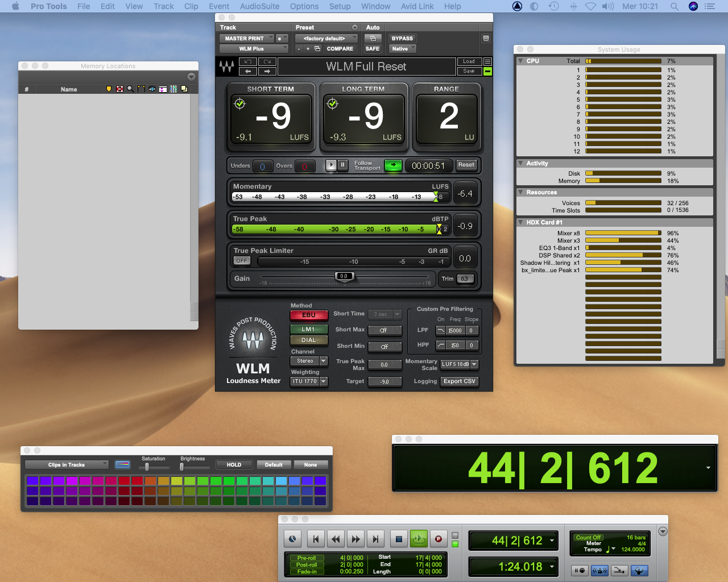Click the plug-in target window icon
The width and height of the screenshot is (728, 582).
coord(486,38)
